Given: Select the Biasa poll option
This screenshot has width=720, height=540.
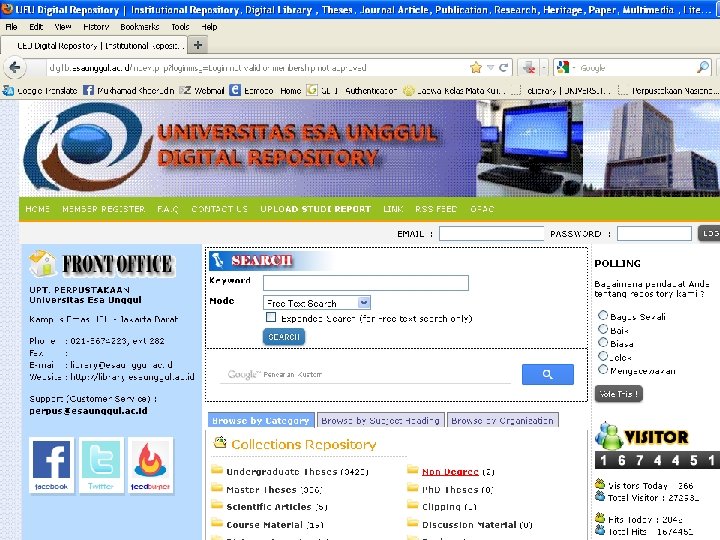Looking at the screenshot, I should pyautogui.click(x=603, y=343).
